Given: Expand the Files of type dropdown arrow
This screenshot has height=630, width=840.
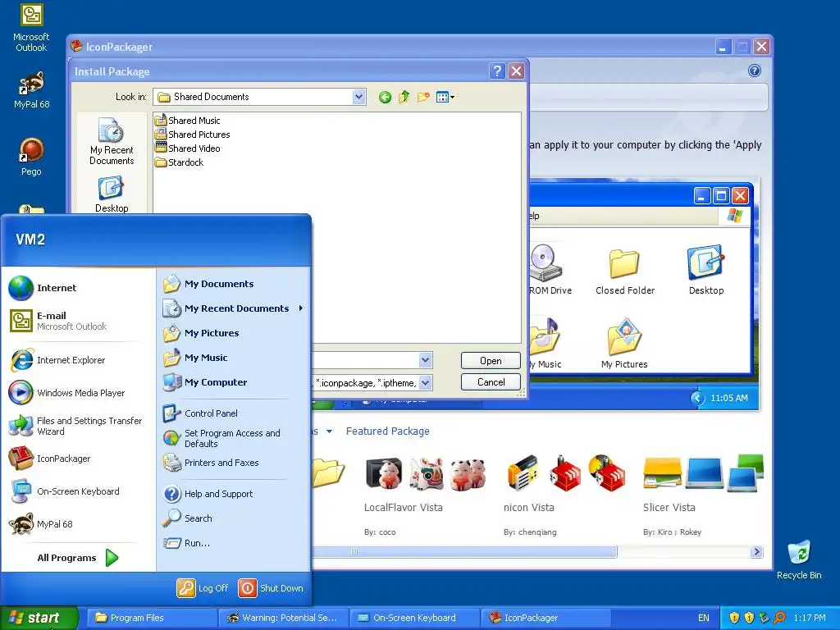Looking at the screenshot, I should point(426,382).
